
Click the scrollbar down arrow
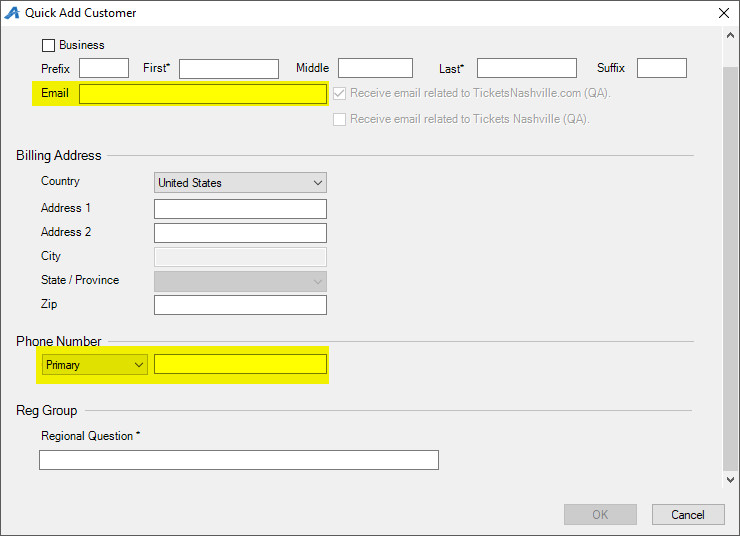[x=730, y=480]
